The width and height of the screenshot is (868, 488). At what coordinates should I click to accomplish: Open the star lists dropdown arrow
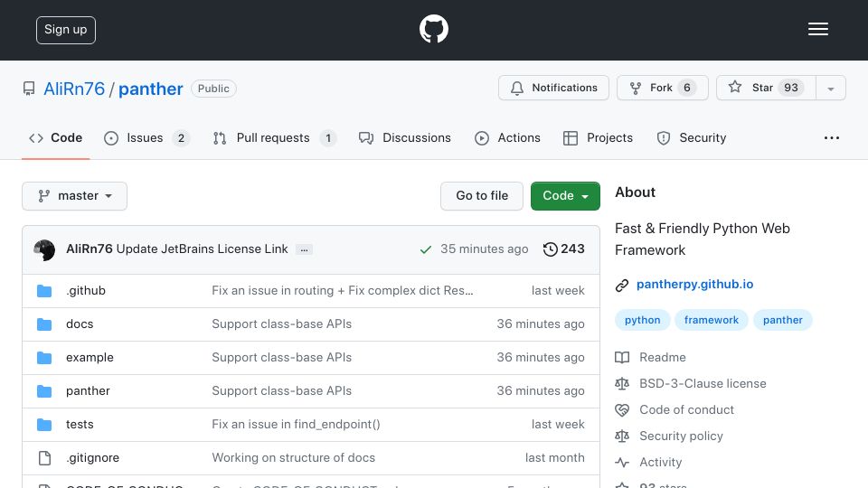point(830,89)
